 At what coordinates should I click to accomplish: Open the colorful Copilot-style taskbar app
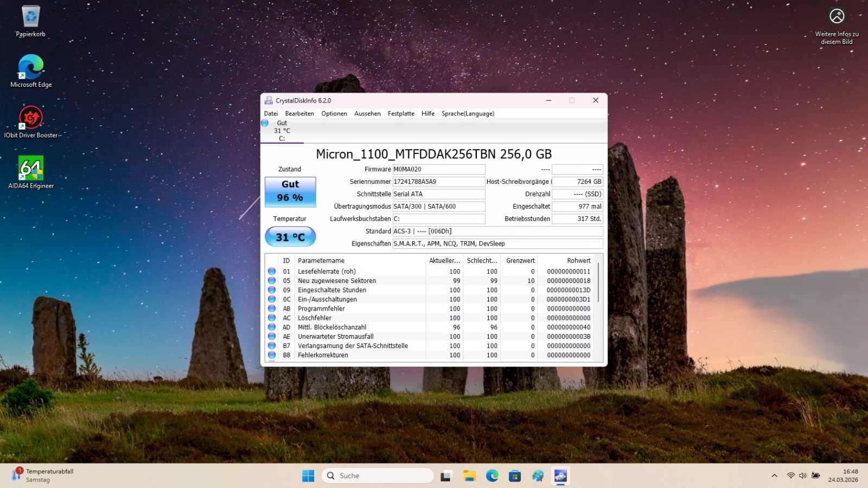click(538, 476)
